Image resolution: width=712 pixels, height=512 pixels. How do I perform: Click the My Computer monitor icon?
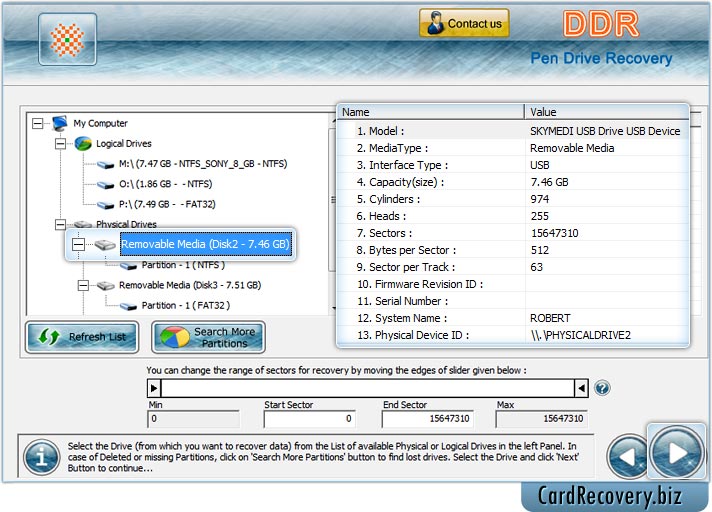(59, 123)
